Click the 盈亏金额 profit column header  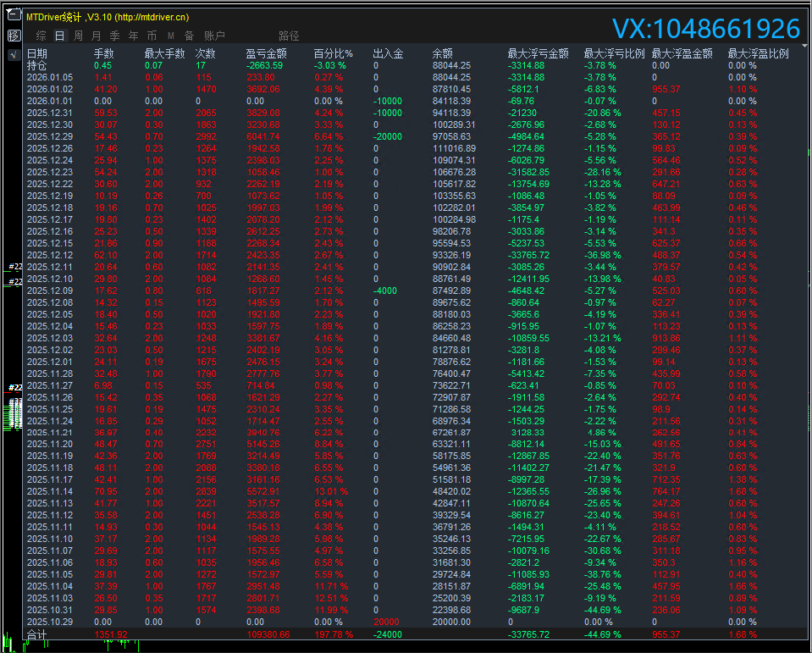(x=266, y=53)
